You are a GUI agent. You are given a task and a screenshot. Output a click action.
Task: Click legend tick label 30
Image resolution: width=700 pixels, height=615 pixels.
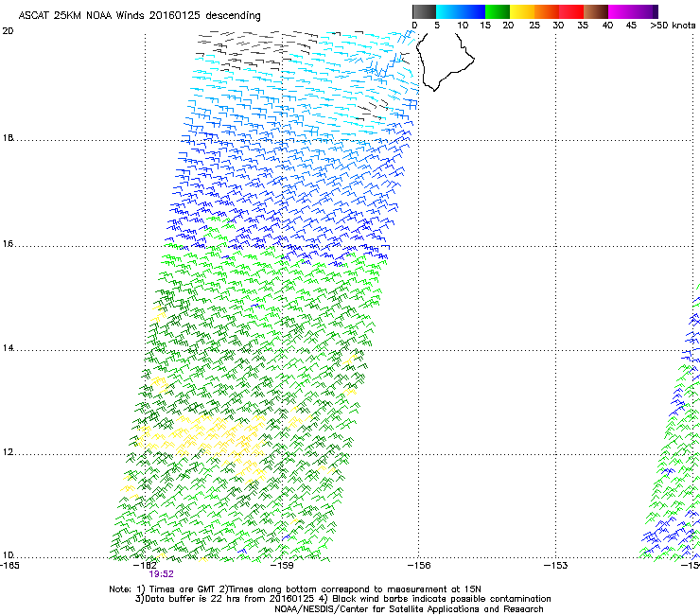(x=558, y=26)
